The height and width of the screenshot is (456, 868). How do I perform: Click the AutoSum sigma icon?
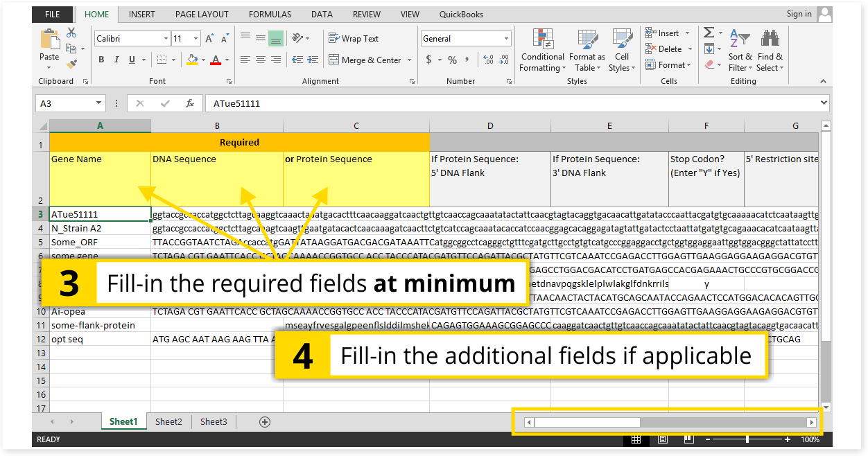(x=709, y=33)
